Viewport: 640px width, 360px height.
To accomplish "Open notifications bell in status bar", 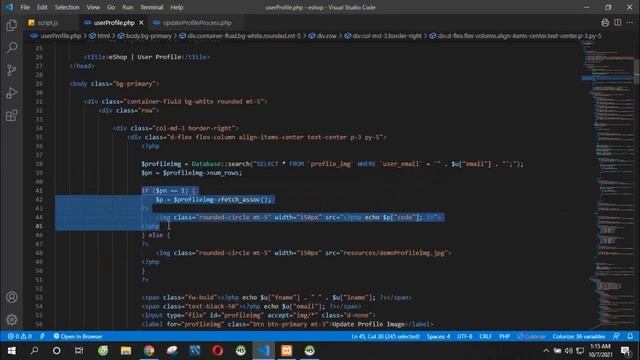I will (630, 336).
